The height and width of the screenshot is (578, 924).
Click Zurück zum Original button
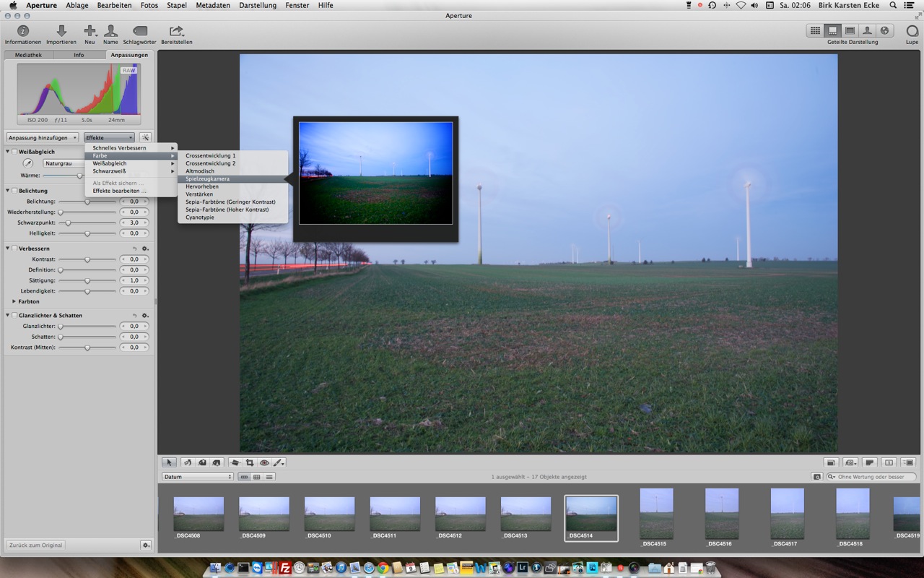tap(36, 545)
